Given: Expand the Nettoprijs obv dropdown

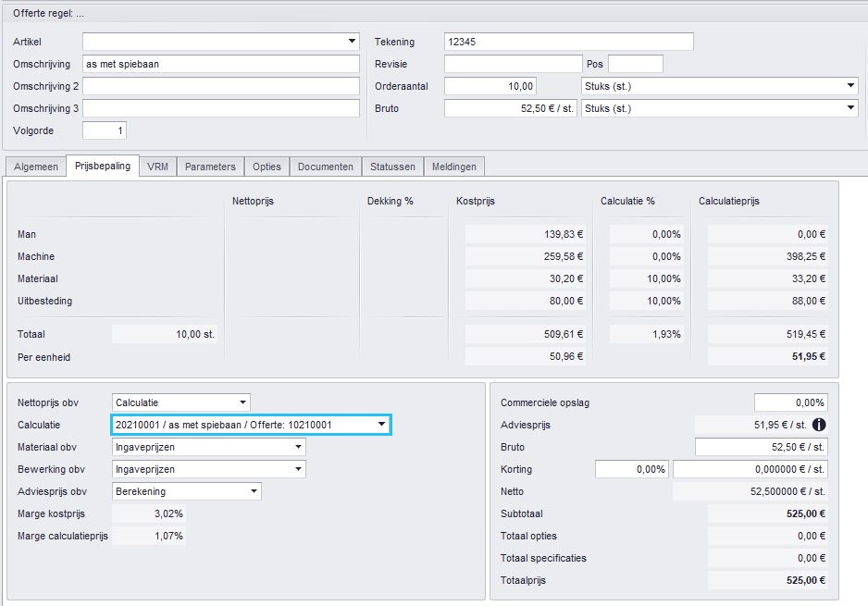Looking at the screenshot, I should 242,402.
